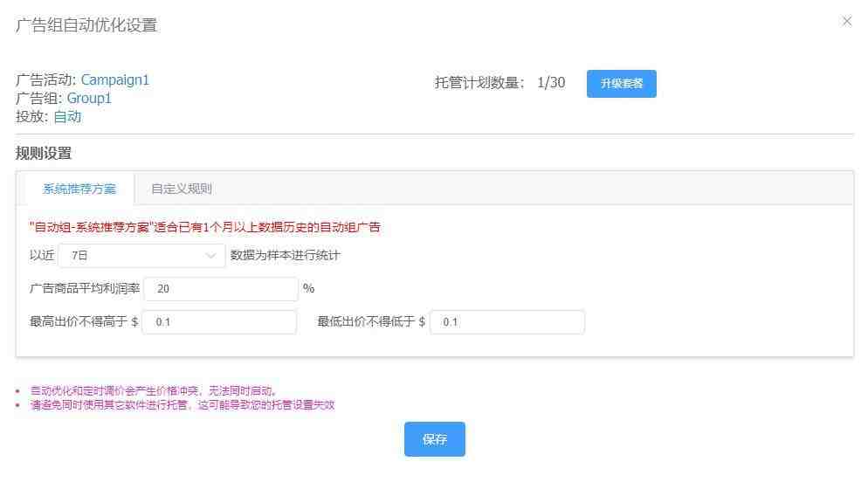Switch to the 自定义规则 tab
Screen dimensions: 868x482
coord(181,189)
